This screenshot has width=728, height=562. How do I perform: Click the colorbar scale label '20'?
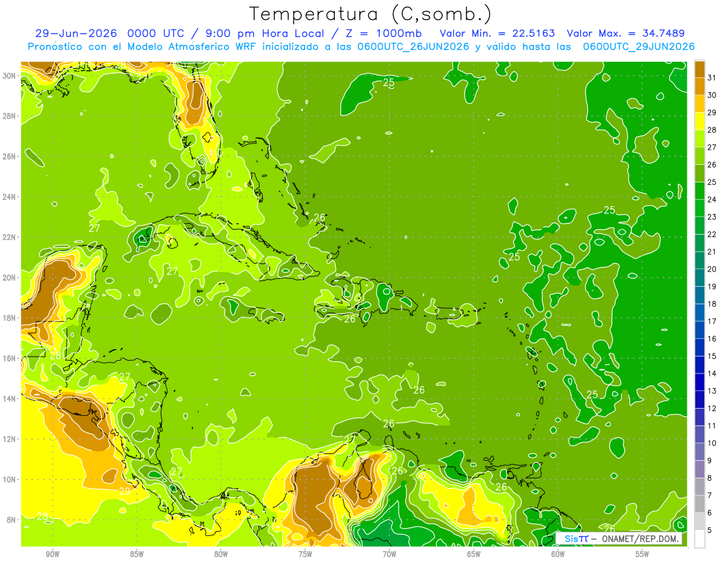(712, 269)
